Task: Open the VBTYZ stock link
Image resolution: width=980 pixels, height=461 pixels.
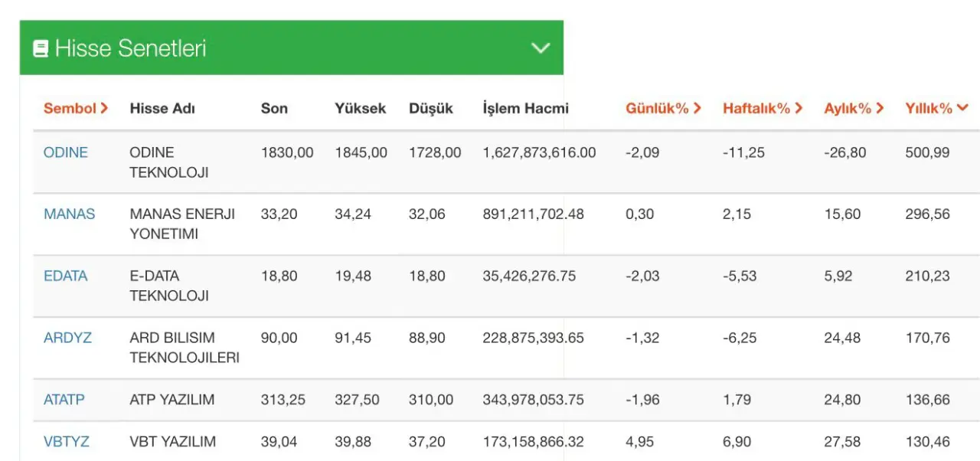Action: point(67,442)
